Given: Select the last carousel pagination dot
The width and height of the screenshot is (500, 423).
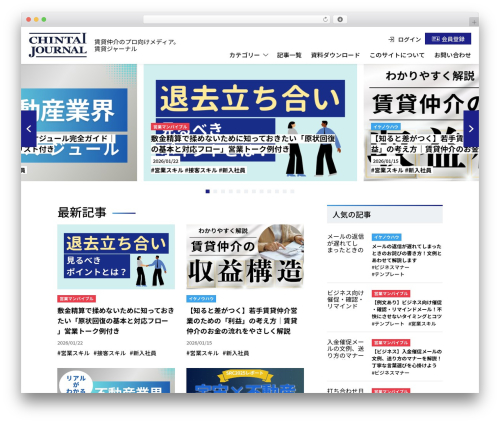Looking at the screenshot, I should (x=292, y=191).
